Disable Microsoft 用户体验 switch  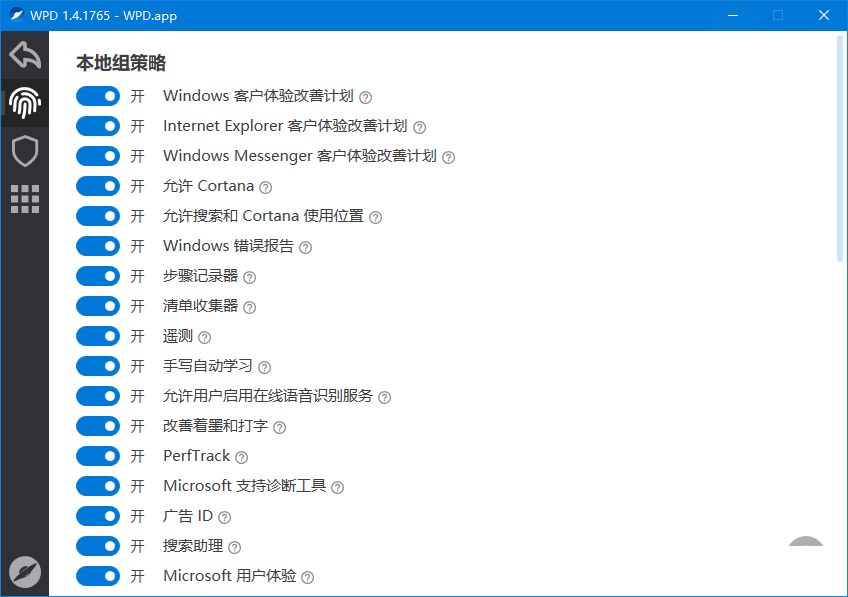[x=98, y=576]
